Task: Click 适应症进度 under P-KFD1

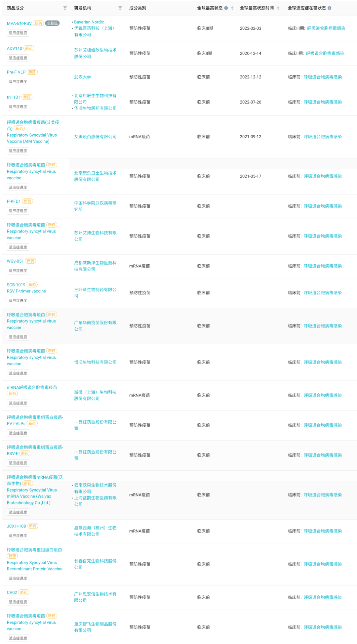Action: point(18,211)
